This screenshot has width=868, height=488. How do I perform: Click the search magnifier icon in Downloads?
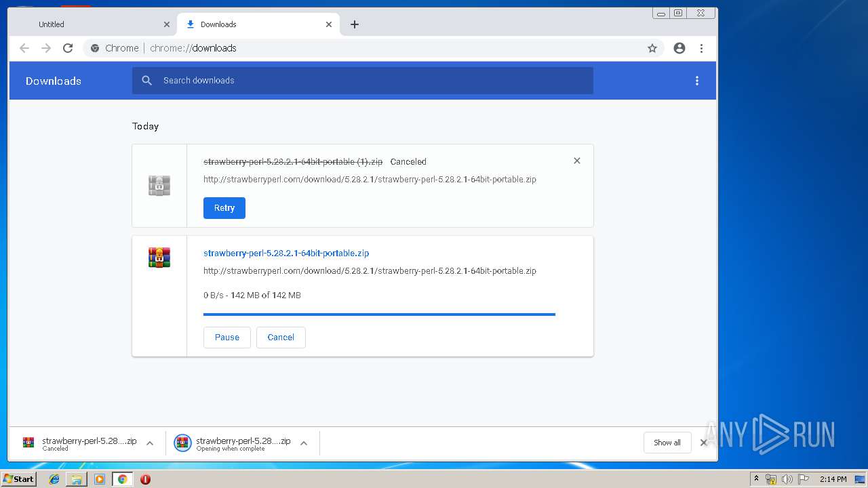[x=147, y=81]
